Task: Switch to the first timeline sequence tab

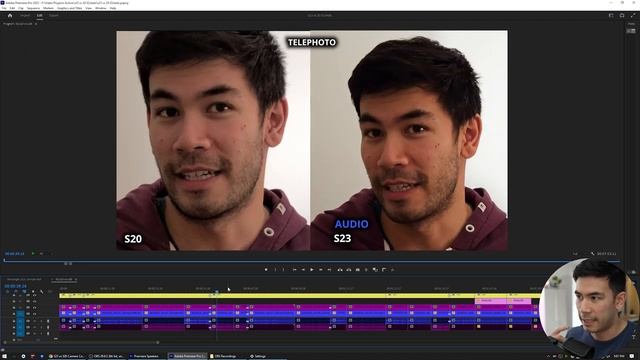Action: pos(24,280)
